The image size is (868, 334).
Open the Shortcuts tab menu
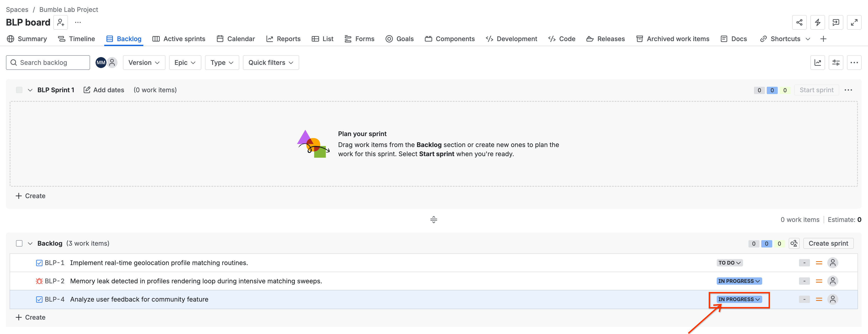[x=785, y=39]
